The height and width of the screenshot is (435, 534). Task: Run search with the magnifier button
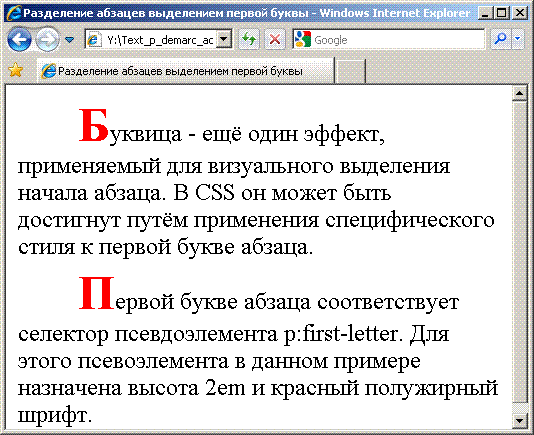click(x=500, y=40)
